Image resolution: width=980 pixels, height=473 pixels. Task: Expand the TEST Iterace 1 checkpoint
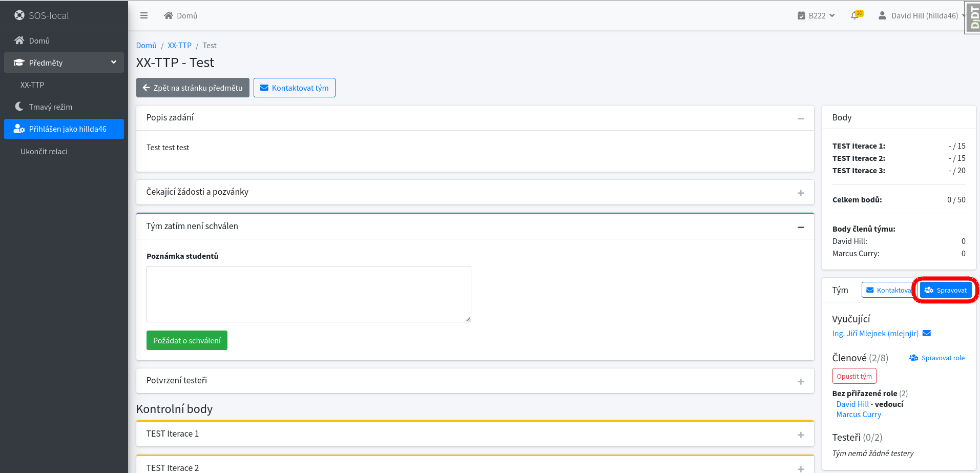point(800,435)
